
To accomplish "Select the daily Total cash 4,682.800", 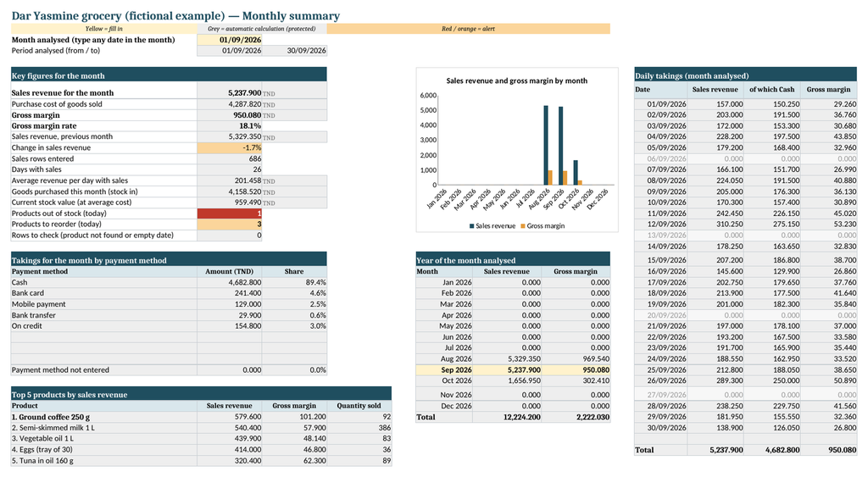I will [x=772, y=450].
